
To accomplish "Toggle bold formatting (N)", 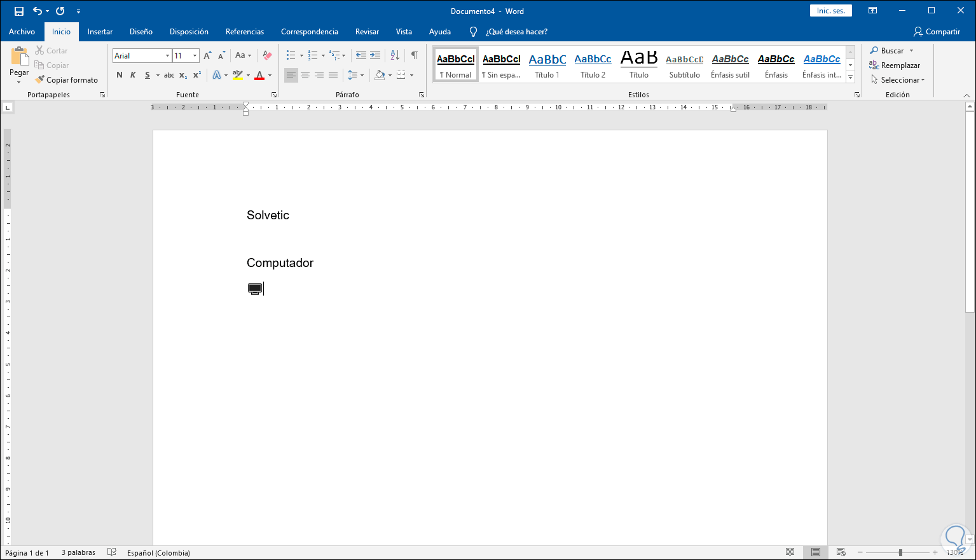I will (120, 75).
